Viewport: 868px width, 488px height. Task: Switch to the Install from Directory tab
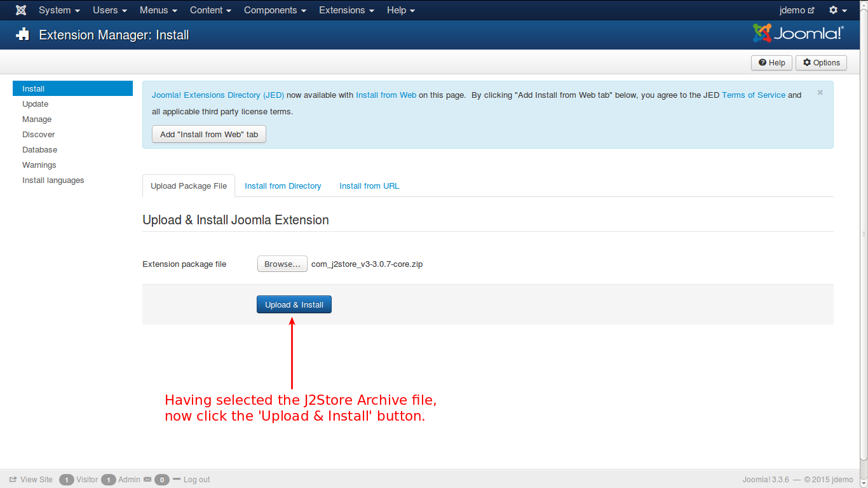(283, 186)
